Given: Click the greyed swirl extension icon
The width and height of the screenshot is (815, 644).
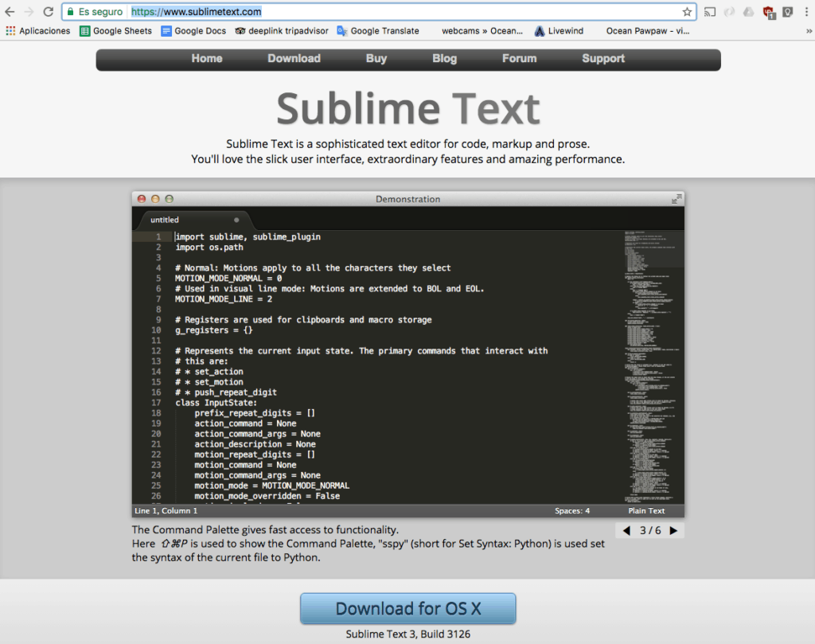Looking at the screenshot, I should (729, 11).
